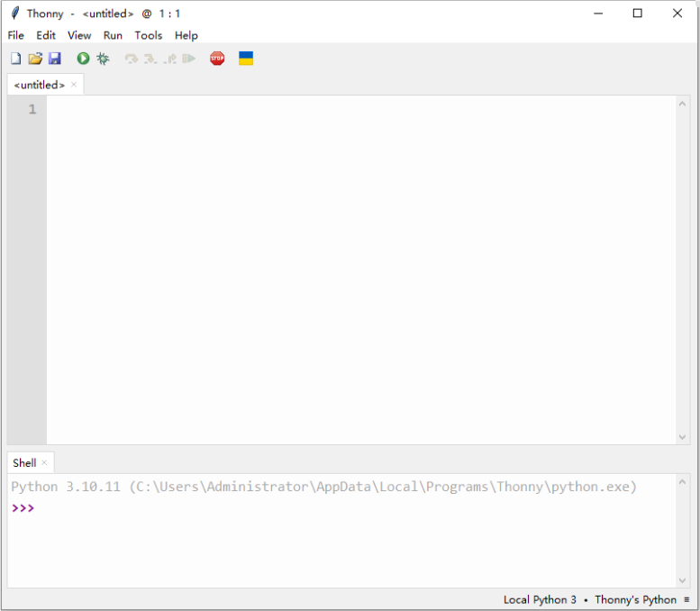700x611 pixels.
Task: Run current script with green play icon
Action: (83, 59)
